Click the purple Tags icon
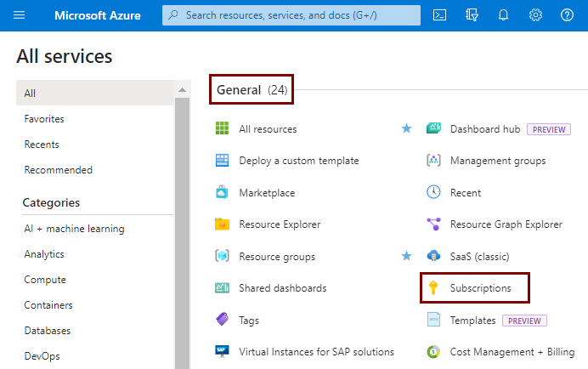 (222, 320)
